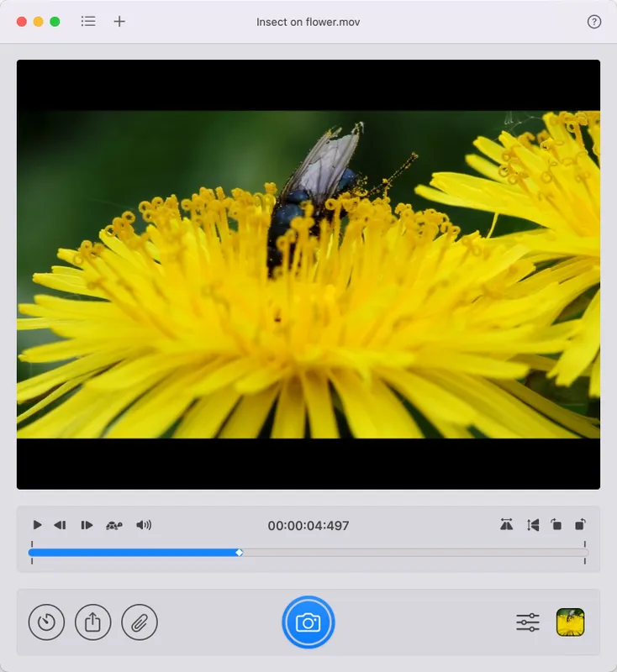The width and height of the screenshot is (617, 672).
Task: Open help question mark
Action: (593, 22)
